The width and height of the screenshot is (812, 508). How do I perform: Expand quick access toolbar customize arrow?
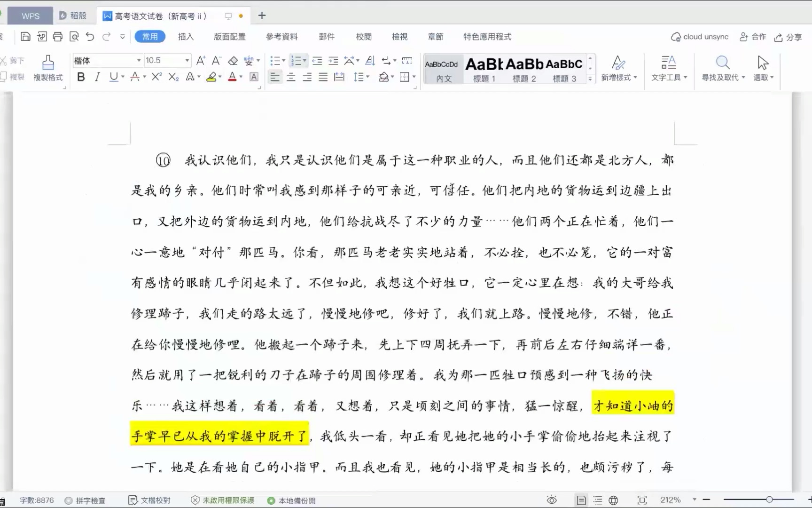coord(123,37)
